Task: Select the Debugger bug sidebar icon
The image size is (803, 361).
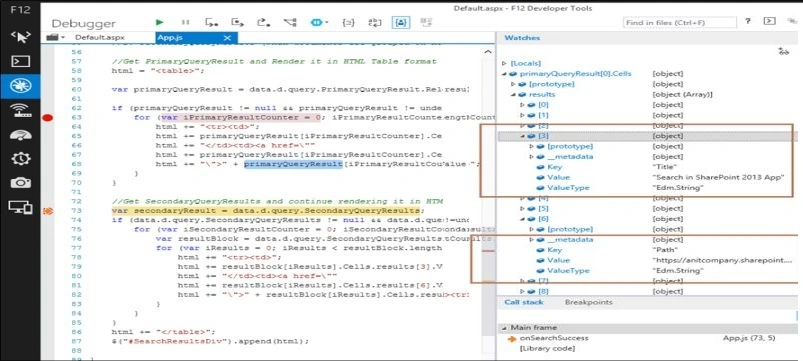Action: coord(20,86)
